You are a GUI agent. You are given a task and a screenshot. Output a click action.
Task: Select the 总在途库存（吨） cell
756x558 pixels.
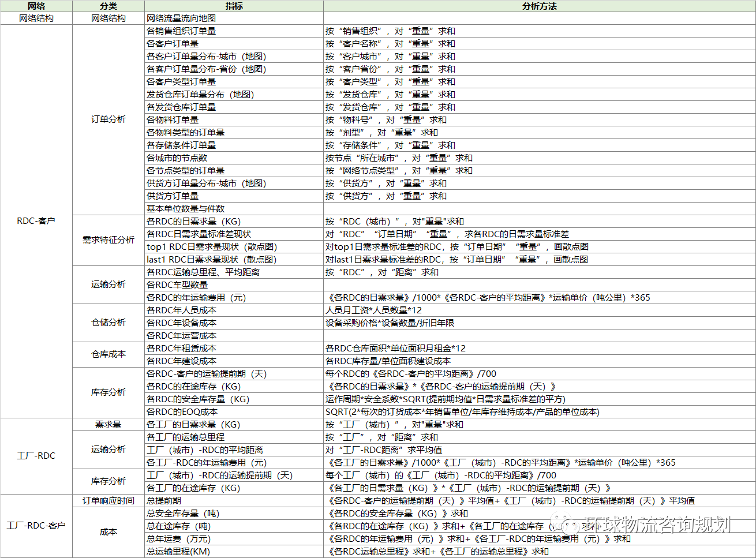tap(234, 526)
